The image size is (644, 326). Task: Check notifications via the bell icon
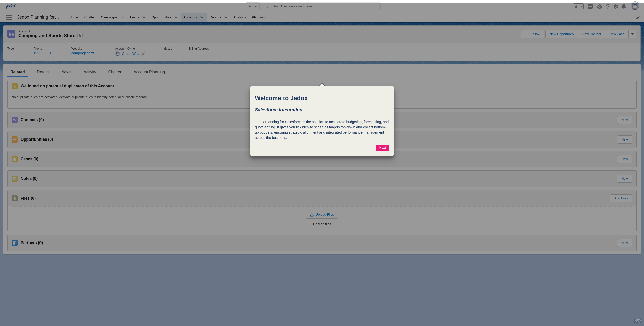click(624, 6)
